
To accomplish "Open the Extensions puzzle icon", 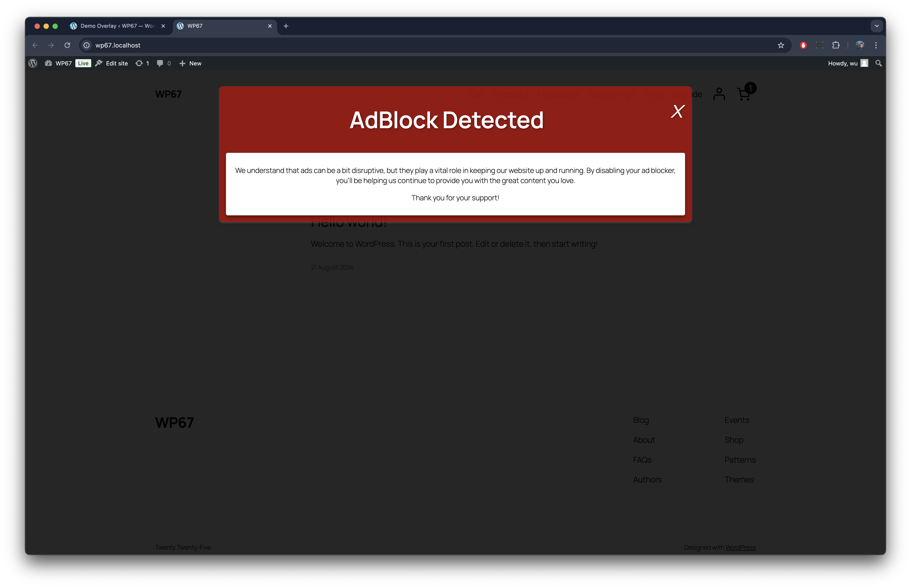I will pos(836,45).
